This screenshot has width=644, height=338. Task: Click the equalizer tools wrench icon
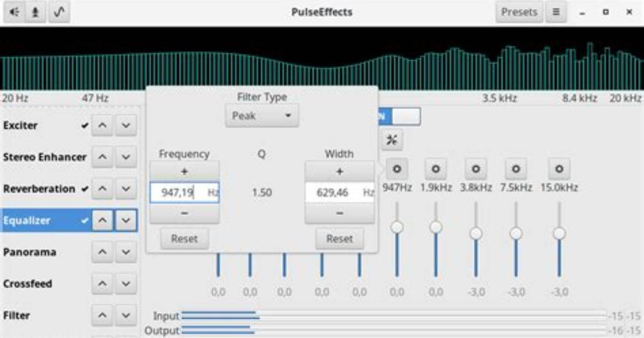pyautogui.click(x=392, y=140)
